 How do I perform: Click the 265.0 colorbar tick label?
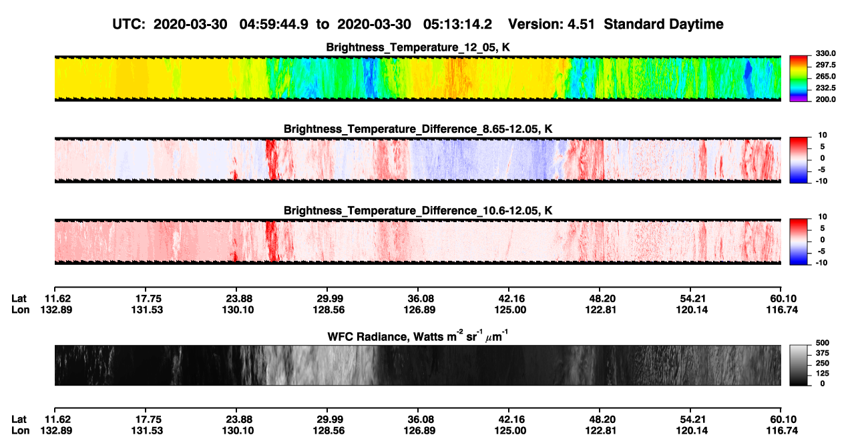[x=825, y=77]
